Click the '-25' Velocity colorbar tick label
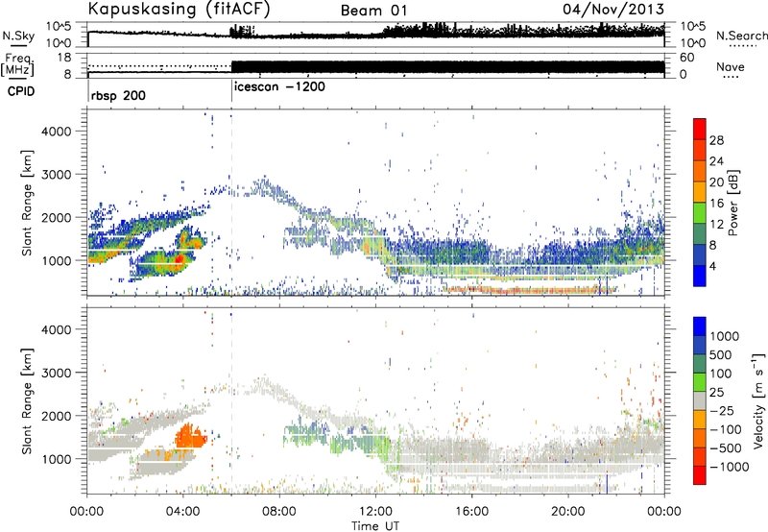This screenshot has height=532, width=768. [722, 410]
